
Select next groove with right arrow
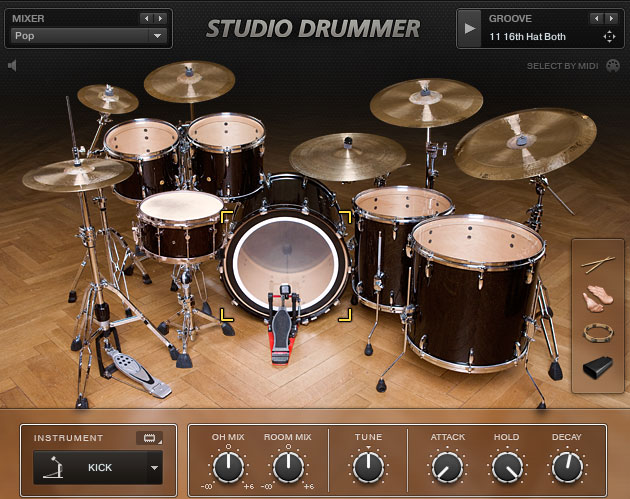pyautogui.click(x=611, y=18)
